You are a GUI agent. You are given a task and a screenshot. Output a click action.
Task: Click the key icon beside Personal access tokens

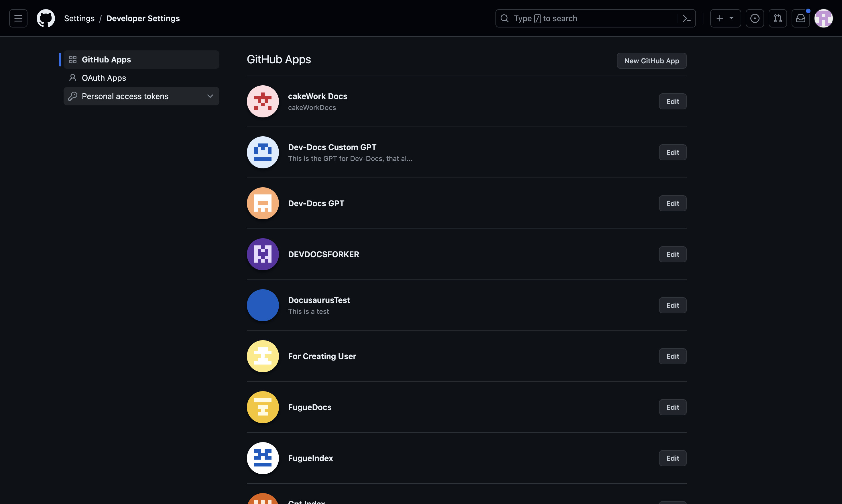click(73, 96)
